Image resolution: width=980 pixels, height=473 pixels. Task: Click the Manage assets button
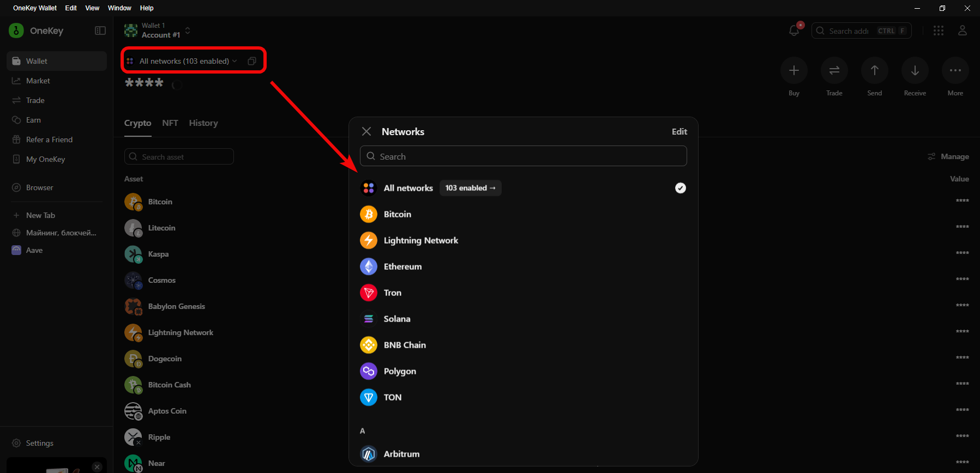point(948,156)
